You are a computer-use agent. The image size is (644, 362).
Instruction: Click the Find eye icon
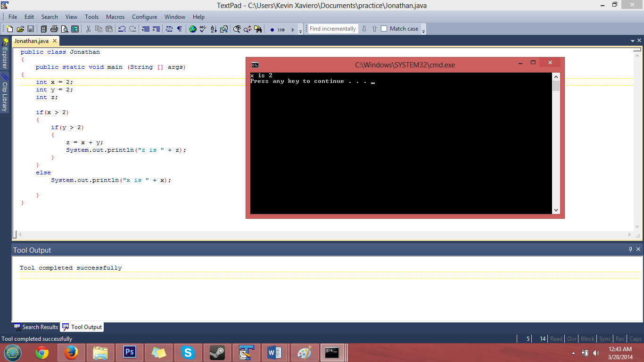pos(237,29)
